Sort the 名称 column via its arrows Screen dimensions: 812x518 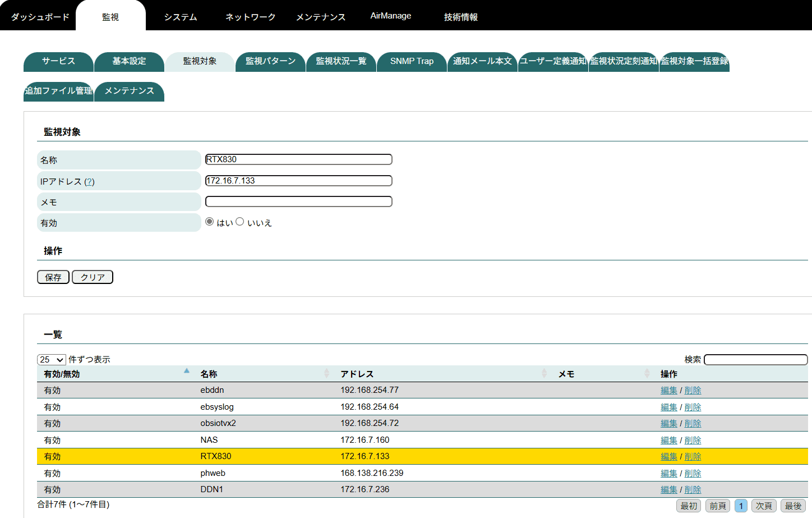coord(326,374)
